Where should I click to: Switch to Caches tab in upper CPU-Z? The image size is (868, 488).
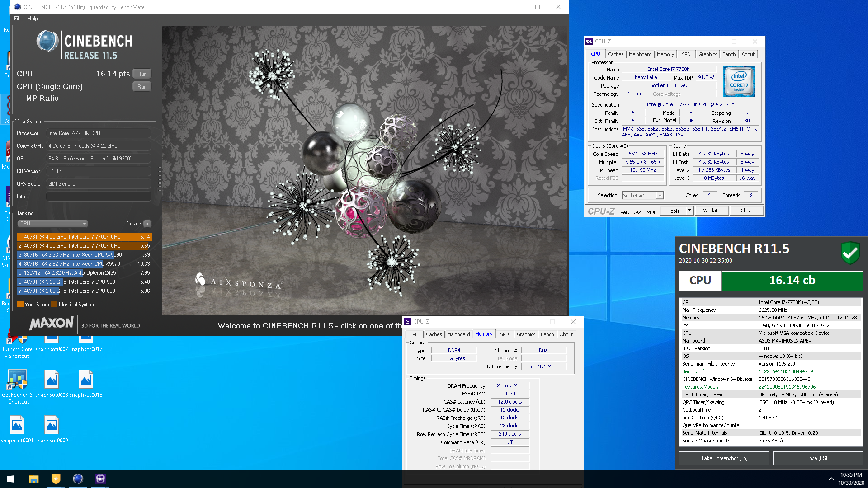point(615,54)
